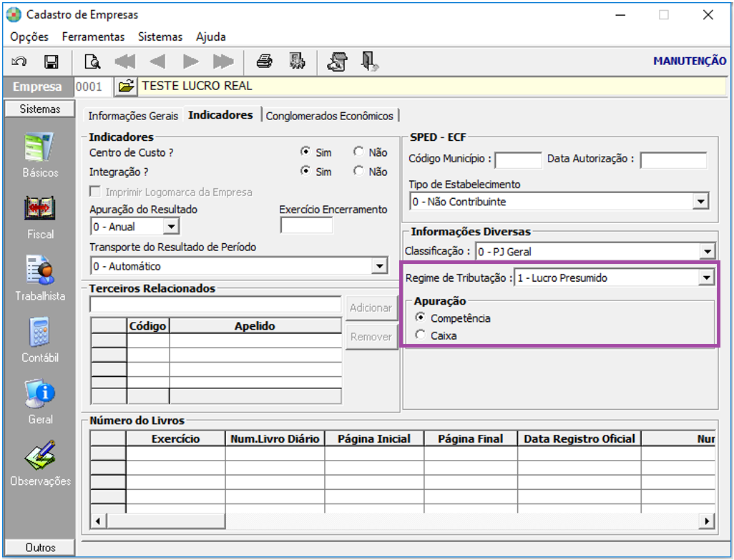Expand the Classificação dropdown
The height and width of the screenshot is (560, 734).
click(708, 251)
